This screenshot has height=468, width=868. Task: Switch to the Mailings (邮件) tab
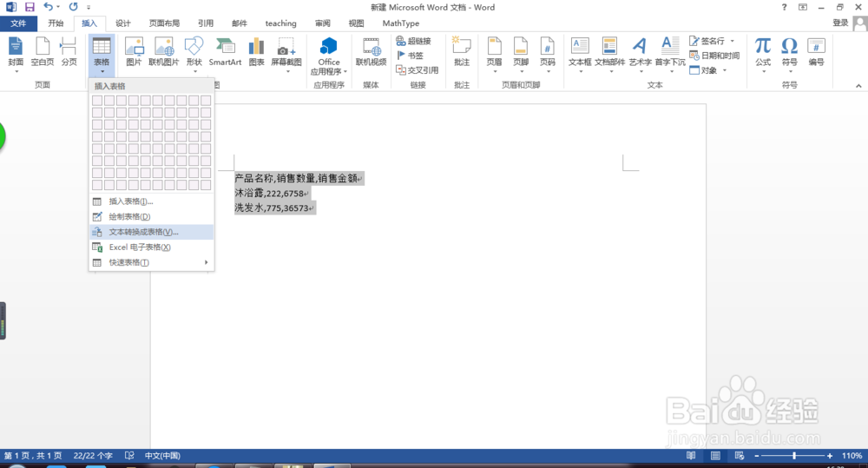click(x=240, y=23)
